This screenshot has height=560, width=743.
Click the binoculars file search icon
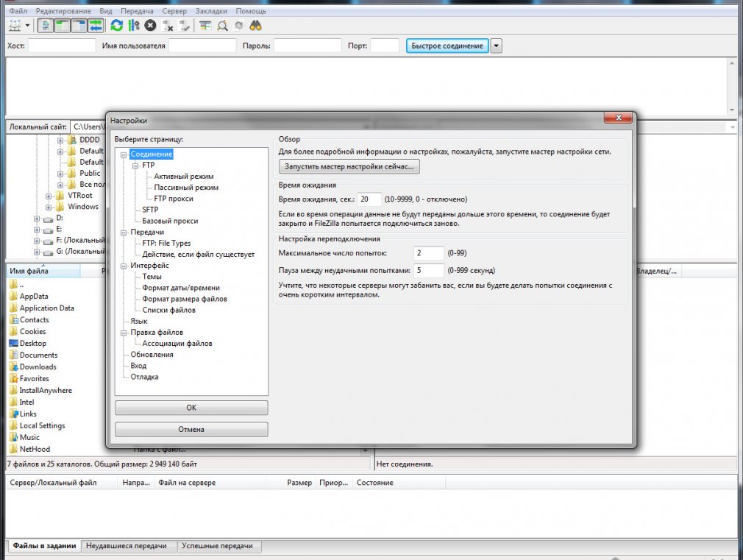click(255, 26)
